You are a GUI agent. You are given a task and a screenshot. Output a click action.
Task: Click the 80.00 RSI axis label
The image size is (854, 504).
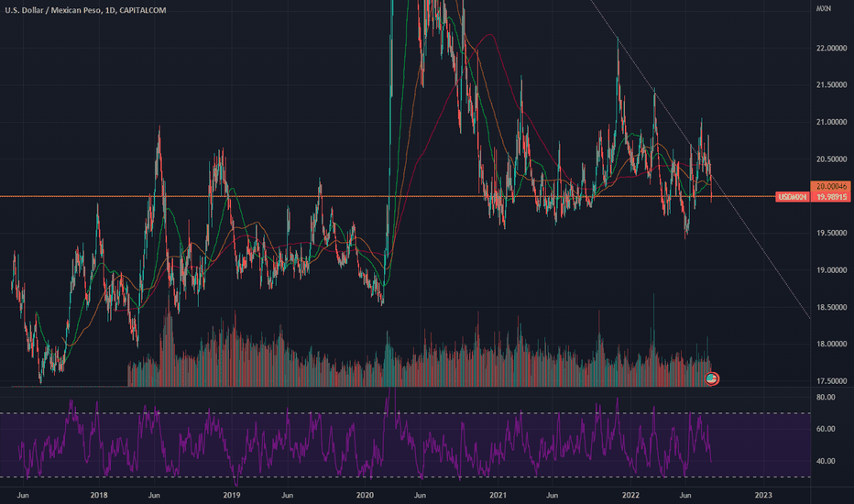coord(826,397)
